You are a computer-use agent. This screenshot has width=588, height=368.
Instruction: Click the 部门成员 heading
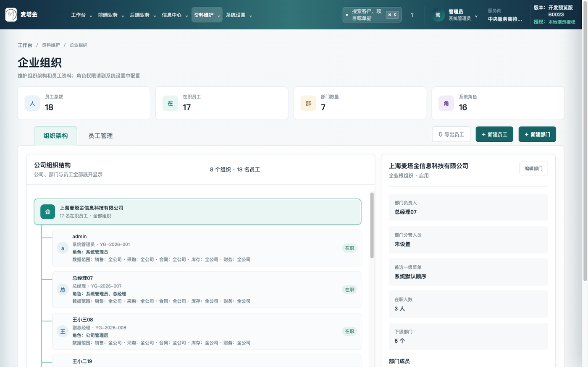point(399,361)
